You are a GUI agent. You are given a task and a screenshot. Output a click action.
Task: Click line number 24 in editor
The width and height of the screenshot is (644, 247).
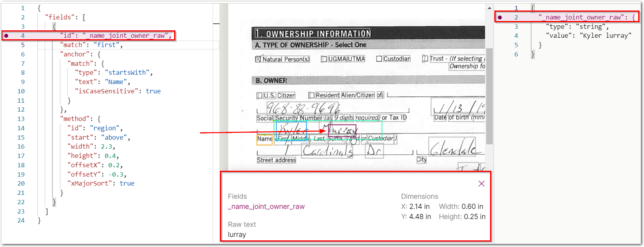[x=21, y=220]
